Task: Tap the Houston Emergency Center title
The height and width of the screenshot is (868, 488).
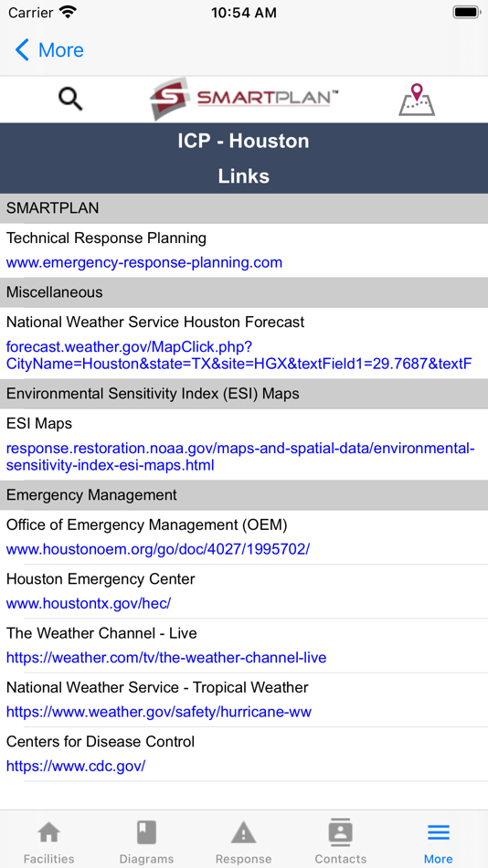Action: pos(101,579)
